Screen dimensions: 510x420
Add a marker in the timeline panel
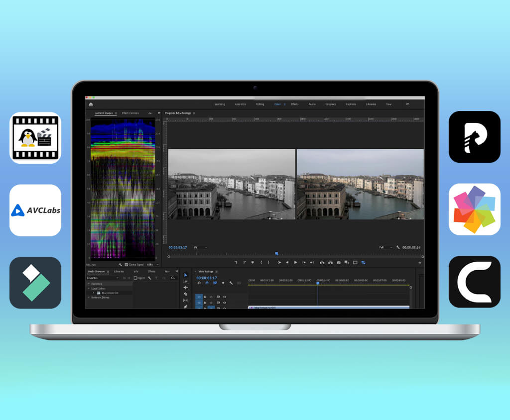click(x=223, y=283)
